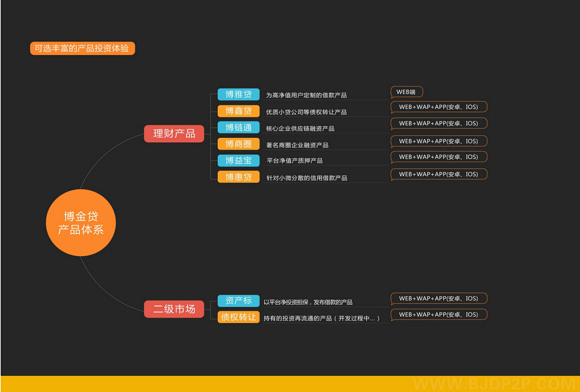Click the 博商圈 product tag
This screenshot has width=580, height=392.
[238, 144]
